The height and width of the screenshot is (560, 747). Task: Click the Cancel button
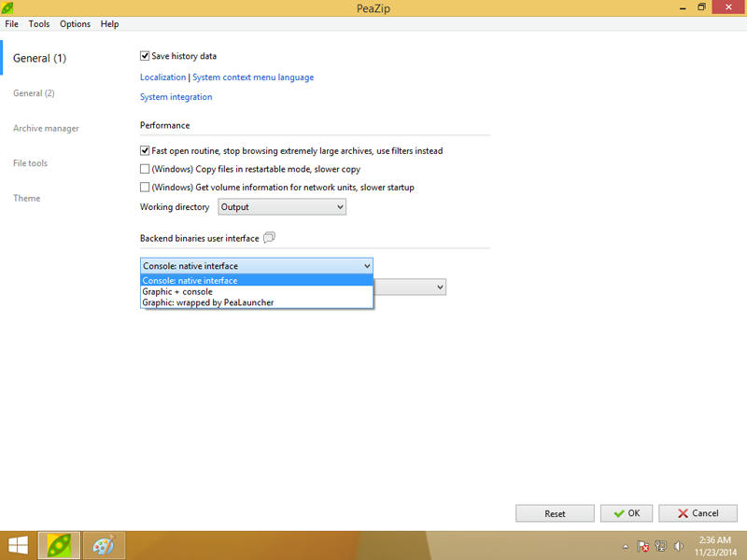coord(698,513)
